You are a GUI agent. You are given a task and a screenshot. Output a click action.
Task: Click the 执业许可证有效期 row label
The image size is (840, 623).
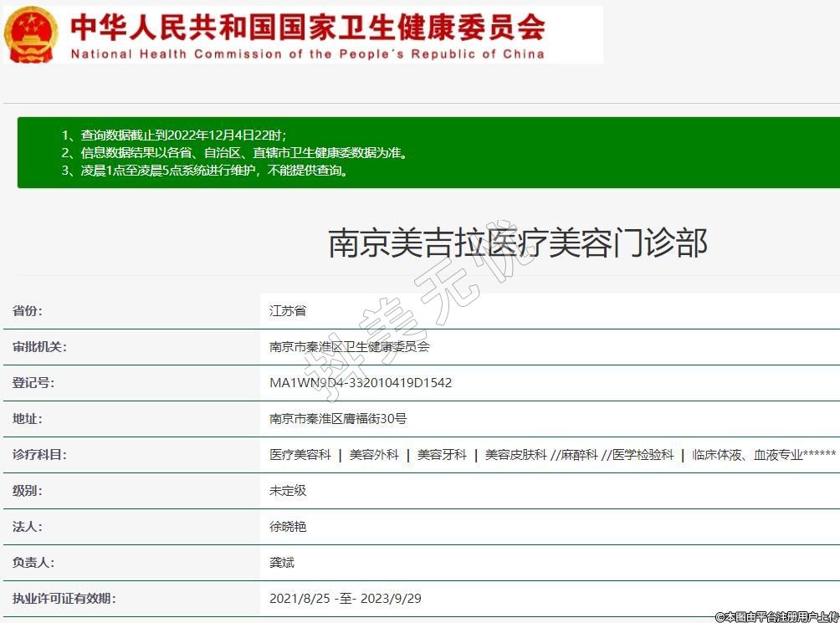[64, 599]
